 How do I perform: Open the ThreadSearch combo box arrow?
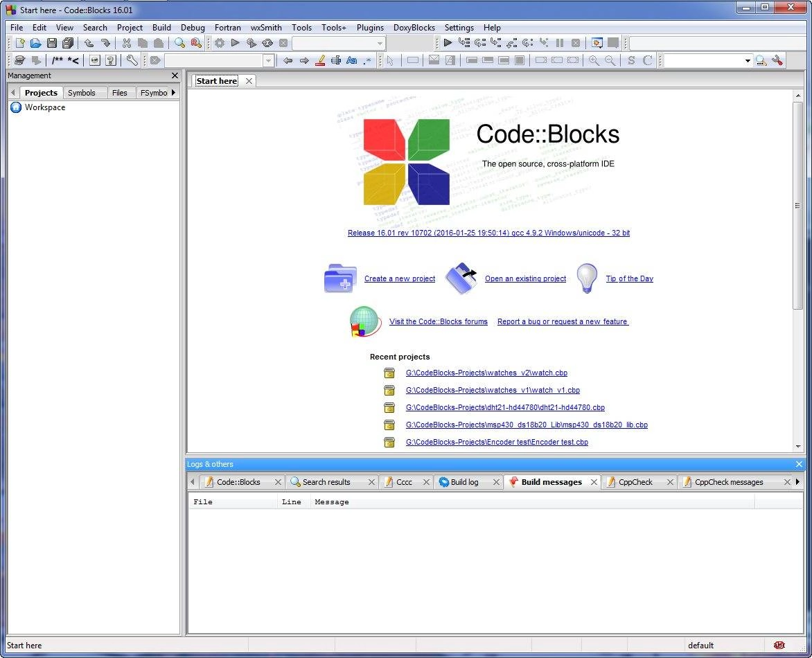coord(748,60)
